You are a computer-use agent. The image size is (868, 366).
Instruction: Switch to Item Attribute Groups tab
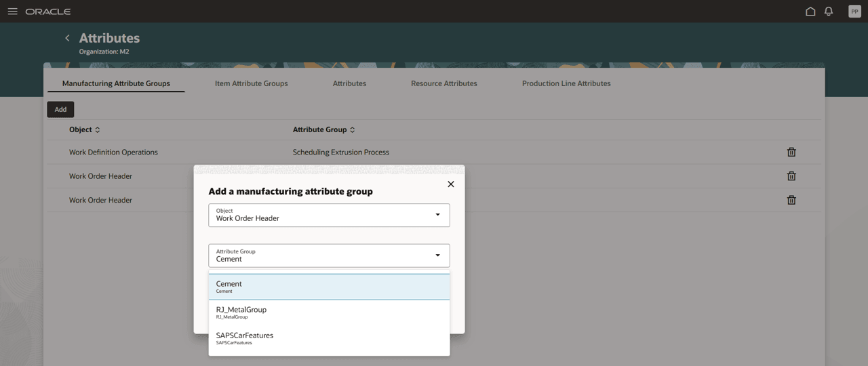coord(251,83)
